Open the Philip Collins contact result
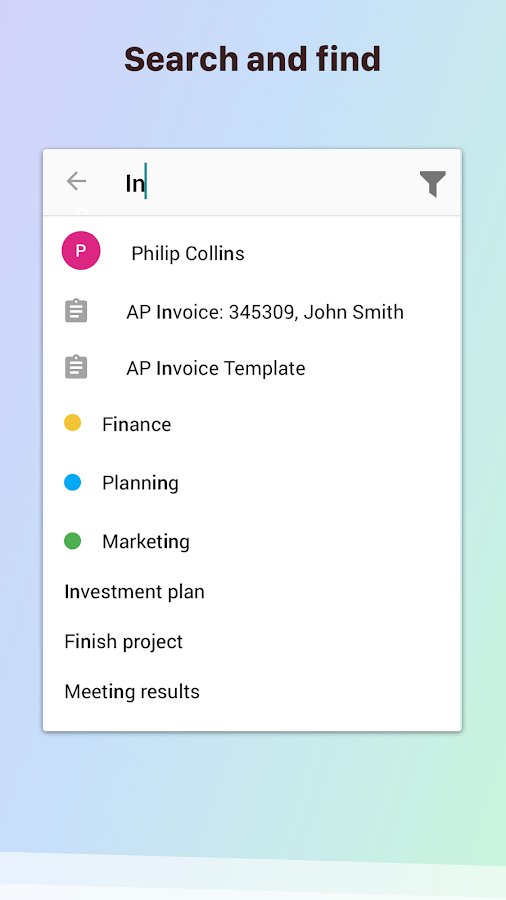This screenshot has width=506, height=900. click(252, 253)
